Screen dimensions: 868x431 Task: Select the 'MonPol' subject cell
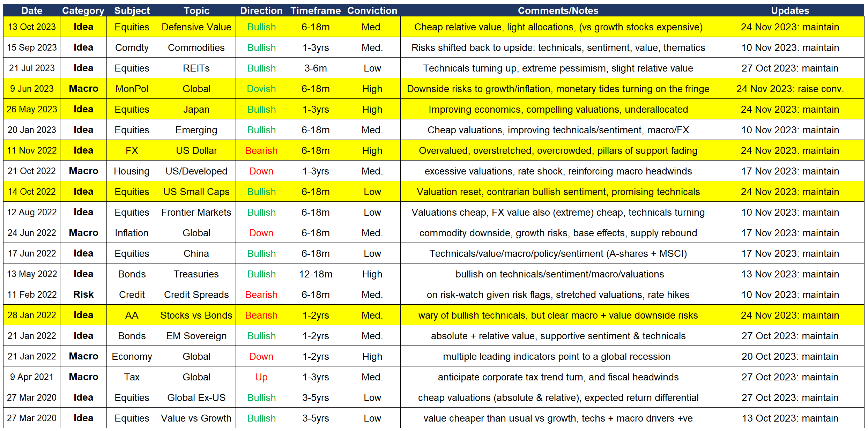(132, 89)
